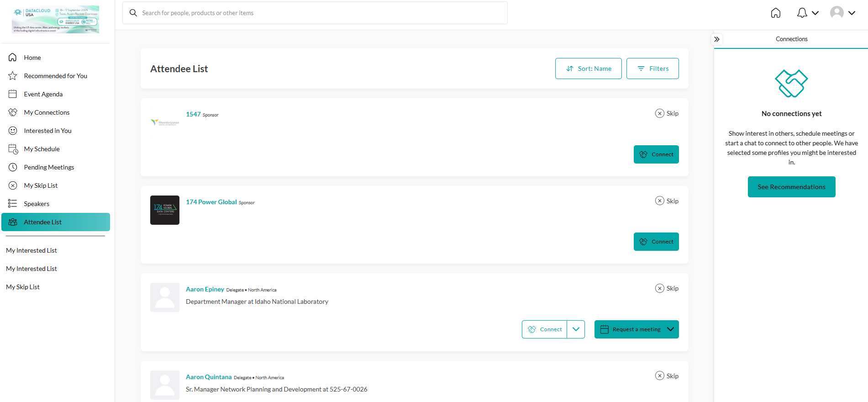
Task: Click See Recommendations button
Action: (791, 187)
